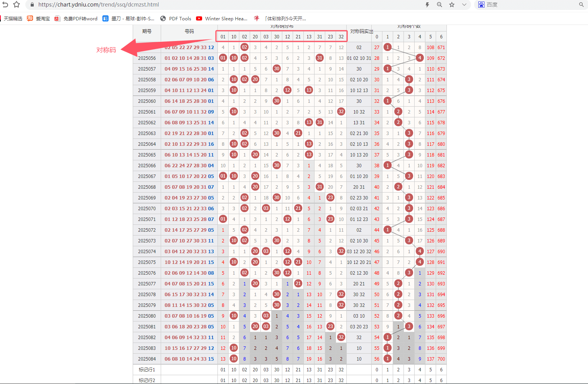Click the 32 cell in 标记行2 distribution row
This screenshot has height=384, width=588.
(341, 380)
